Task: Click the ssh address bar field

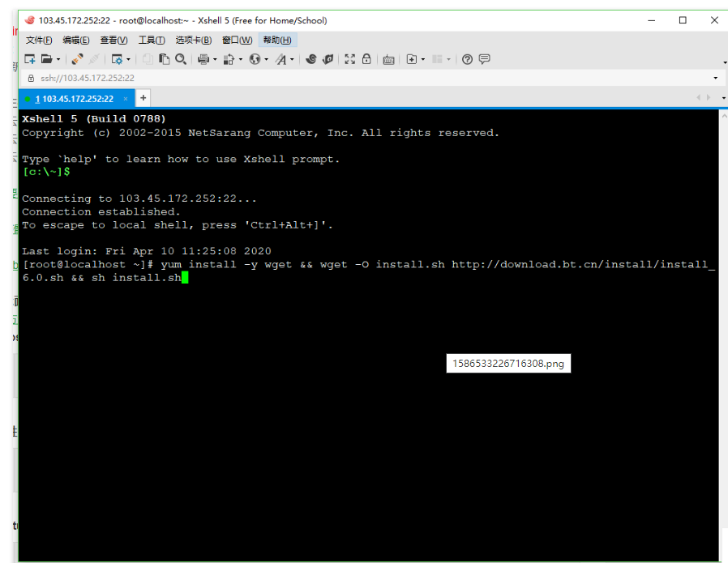Action: point(324,79)
